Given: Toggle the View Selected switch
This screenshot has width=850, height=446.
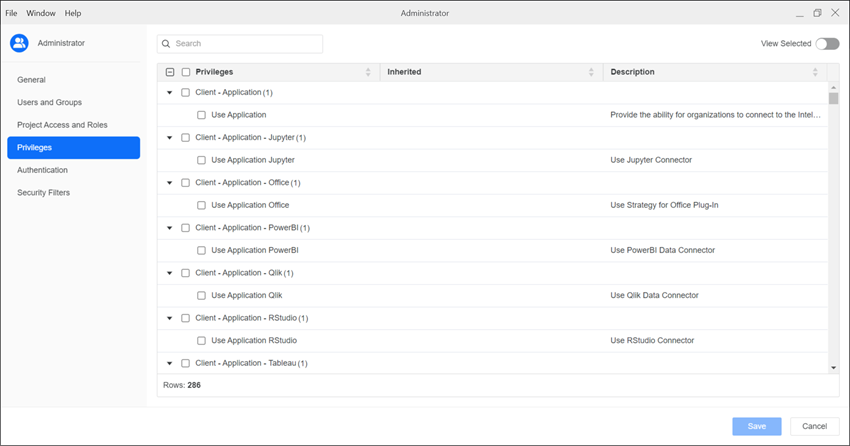Looking at the screenshot, I should click(827, 44).
